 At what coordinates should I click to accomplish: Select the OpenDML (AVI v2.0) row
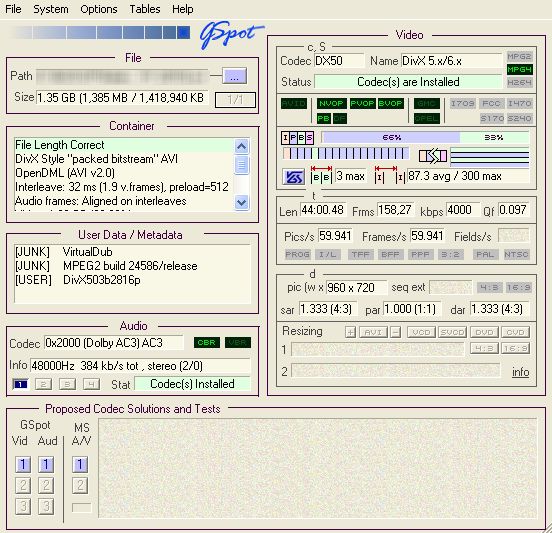click(x=124, y=173)
